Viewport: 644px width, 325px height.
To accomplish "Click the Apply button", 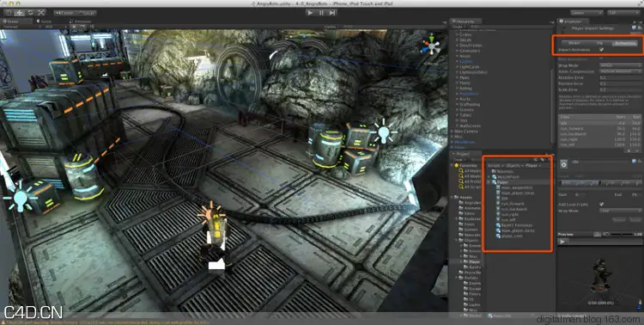I will (x=635, y=220).
